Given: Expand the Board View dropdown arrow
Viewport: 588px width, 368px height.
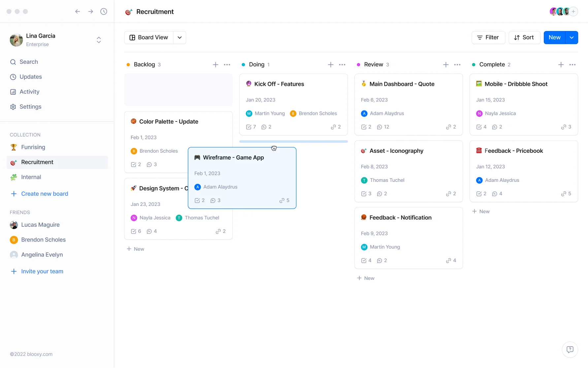Looking at the screenshot, I should (180, 38).
